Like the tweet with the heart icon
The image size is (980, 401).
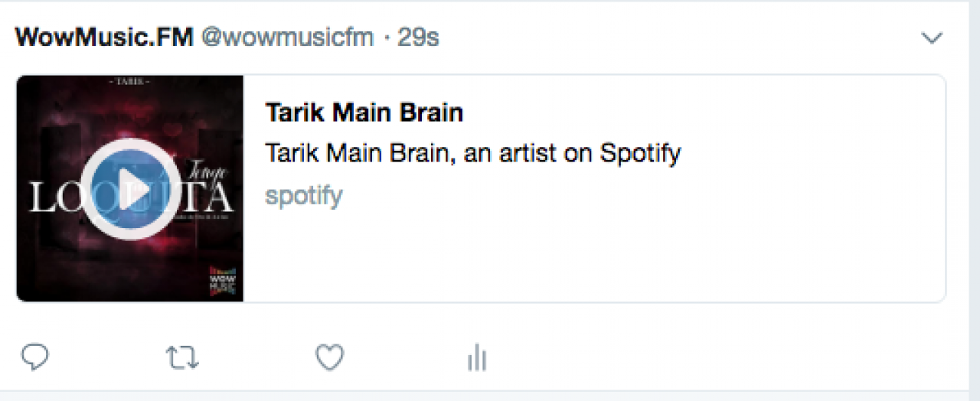(330, 357)
